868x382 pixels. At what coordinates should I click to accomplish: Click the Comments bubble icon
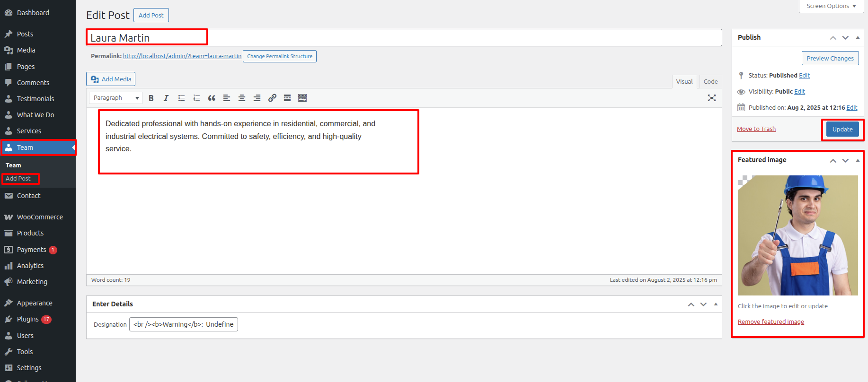(x=9, y=83)
